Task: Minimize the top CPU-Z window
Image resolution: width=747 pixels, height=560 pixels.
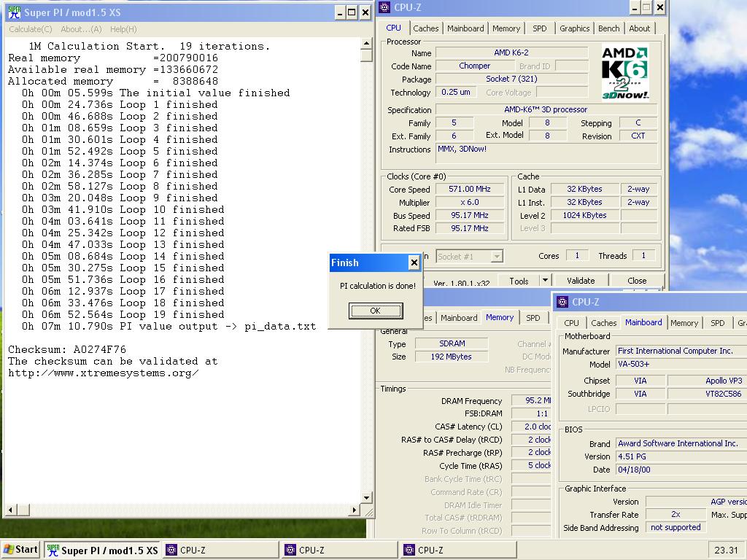Action: pyautogui.click(x=635, y=7)
